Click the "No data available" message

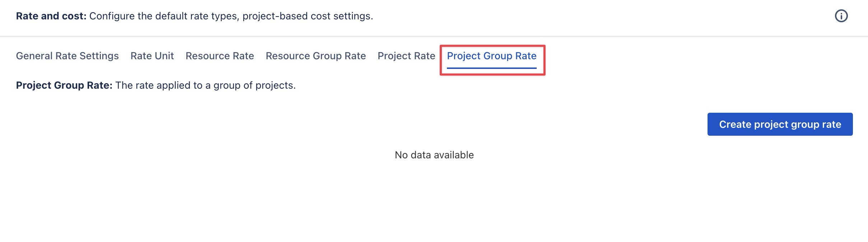[x=434, y=155]
